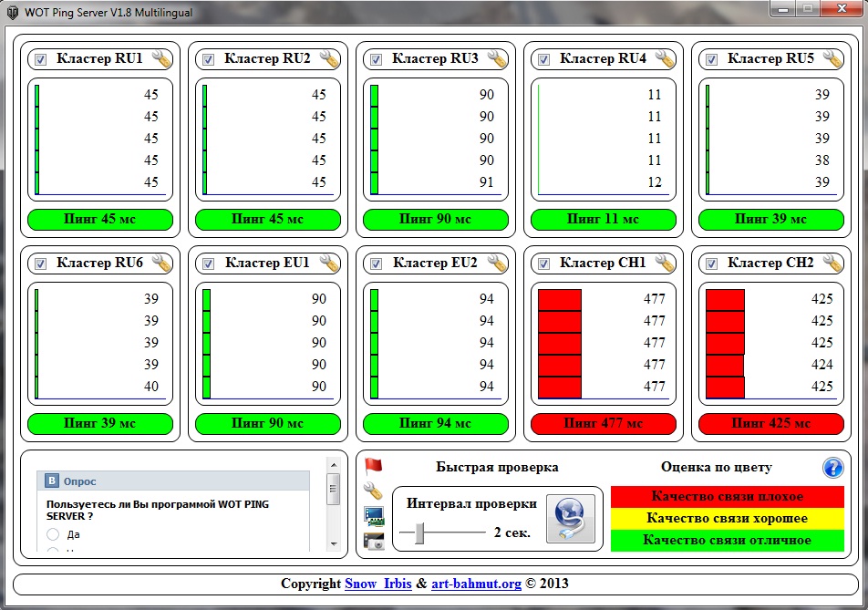This screenshot has width=868, height=610.
Task: Click the green ping status under Кластер EU1
Action: (x=268, y=423)
